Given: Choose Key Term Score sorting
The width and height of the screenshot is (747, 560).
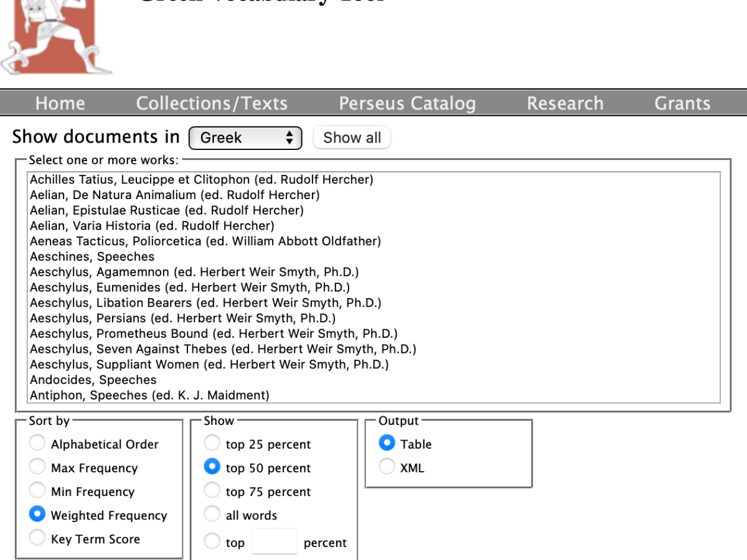Looking at the screenshot, I should pos(37,538).
